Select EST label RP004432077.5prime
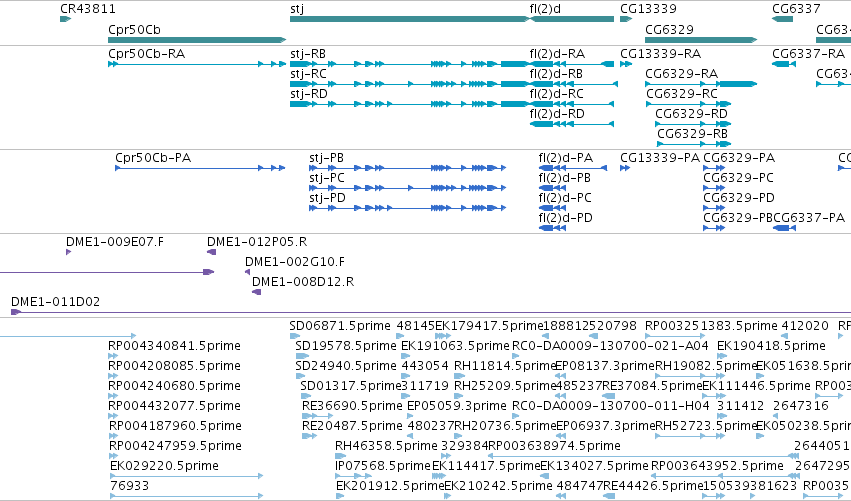 [174, 407]
